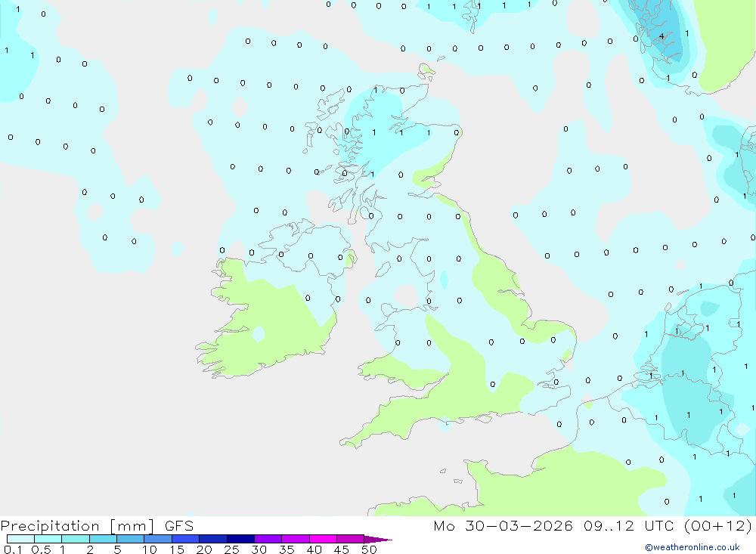This screenshot has height=554, width=756.
Task: Pick the 10–15 mm legend color swatch
Action: click(158, 539)
